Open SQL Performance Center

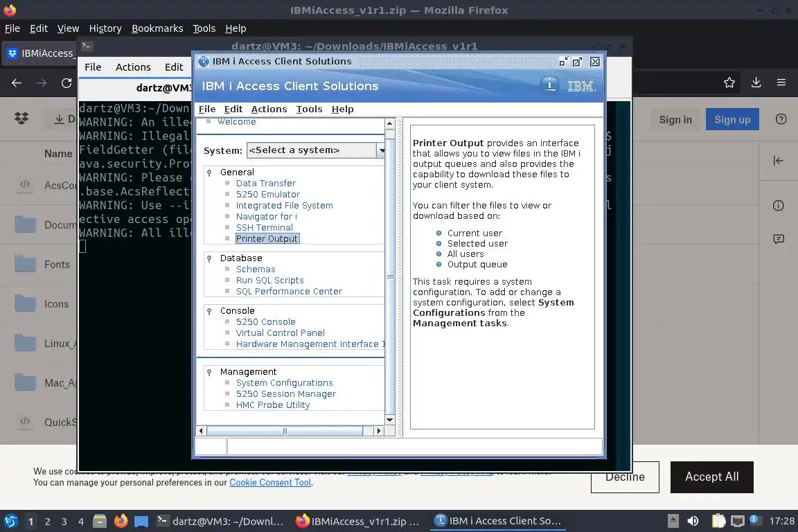pyautogui.click(x=289, y=292)
